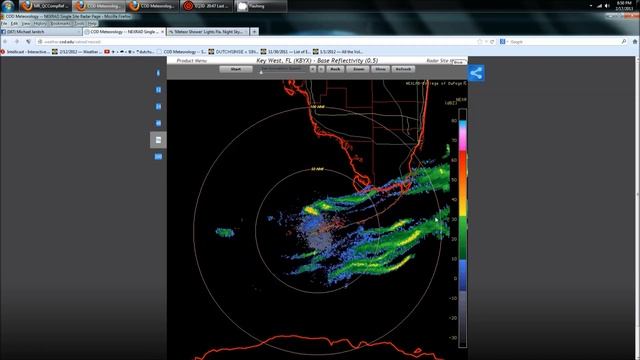Switch to the Facebook Michael Janitch tab
Screen dimensions: 640x360
click(41, 31)
